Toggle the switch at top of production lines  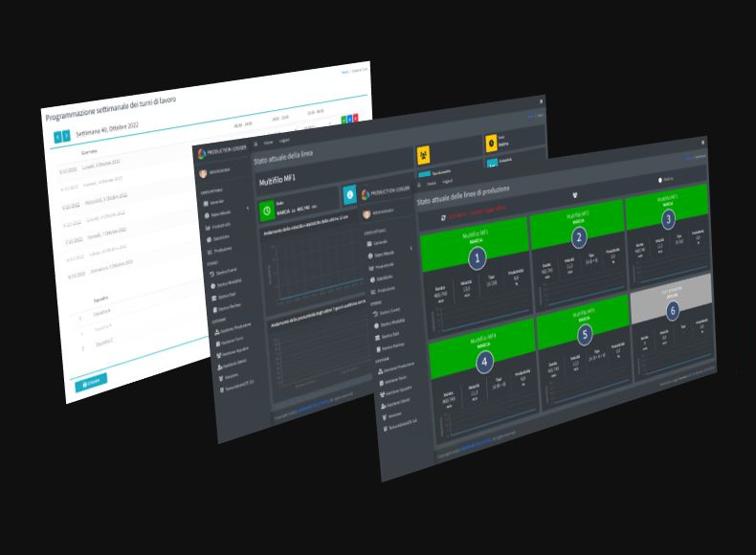click(x=659, y=180)
